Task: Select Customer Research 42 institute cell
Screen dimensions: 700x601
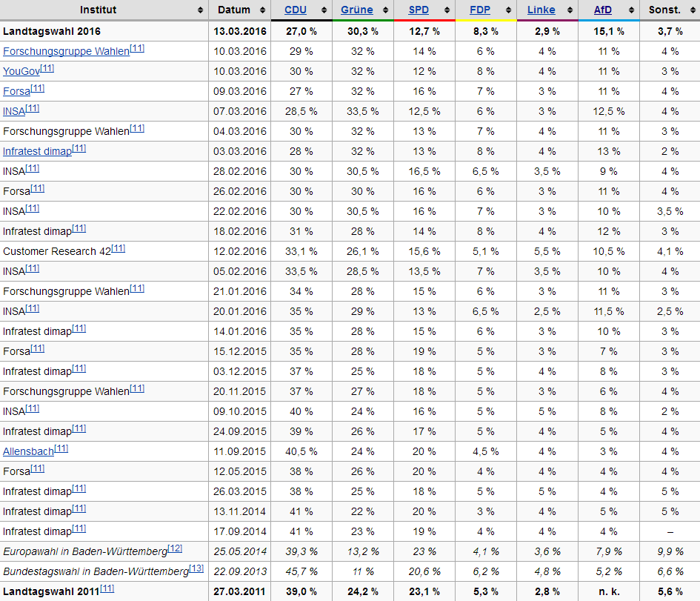Action: 104,251
